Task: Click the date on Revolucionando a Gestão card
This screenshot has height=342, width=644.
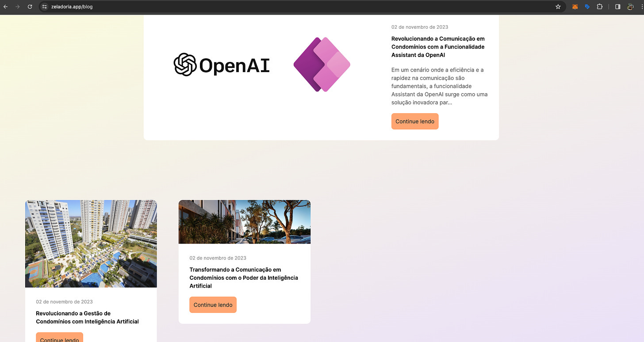Action: pos(65,302)
